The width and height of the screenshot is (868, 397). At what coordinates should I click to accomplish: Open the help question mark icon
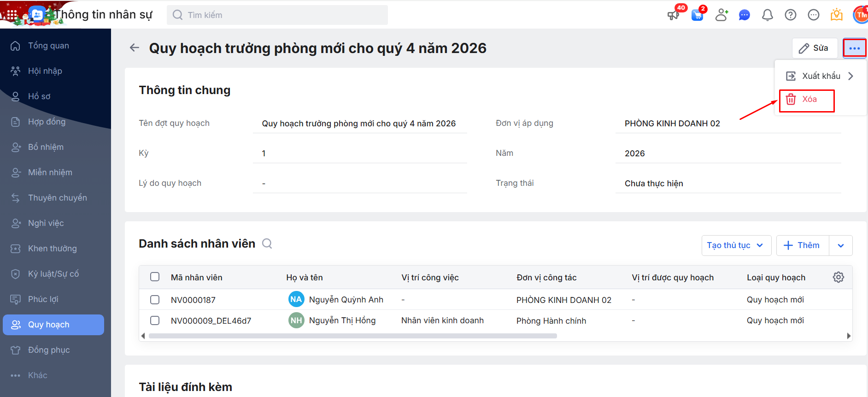click(x=790, y=15)
